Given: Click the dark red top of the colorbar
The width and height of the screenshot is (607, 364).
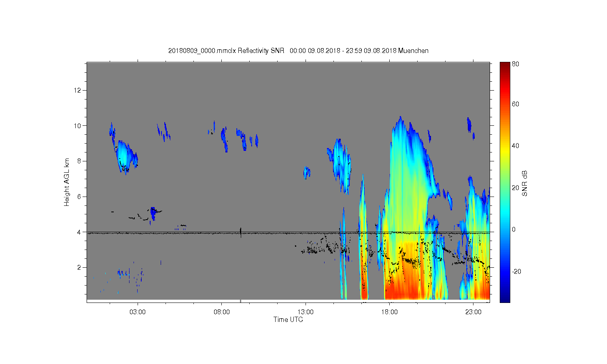Looking at the screenshot, I should point(505,66).
